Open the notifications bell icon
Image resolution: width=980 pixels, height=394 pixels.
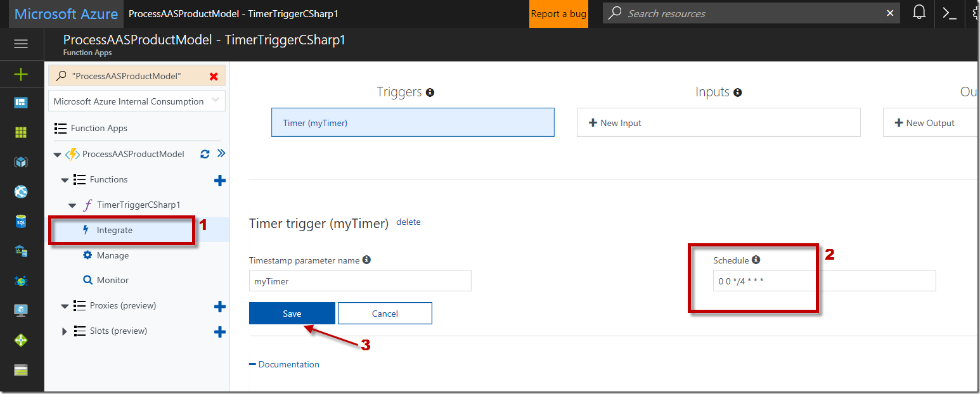[x=919, y=13]
